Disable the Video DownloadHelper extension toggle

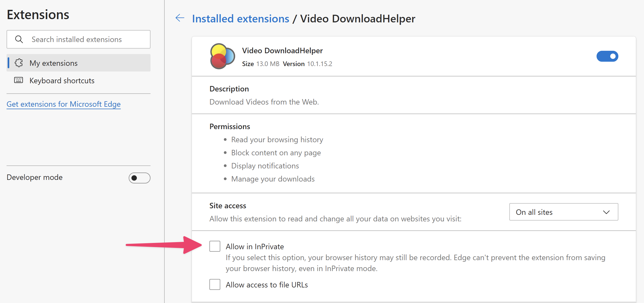[x=607, y=56]
